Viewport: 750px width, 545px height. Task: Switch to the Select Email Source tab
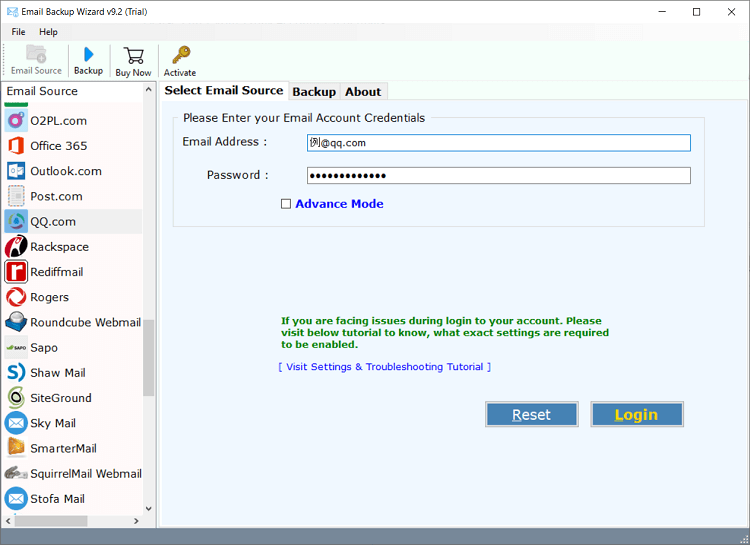tap(224, 90)
